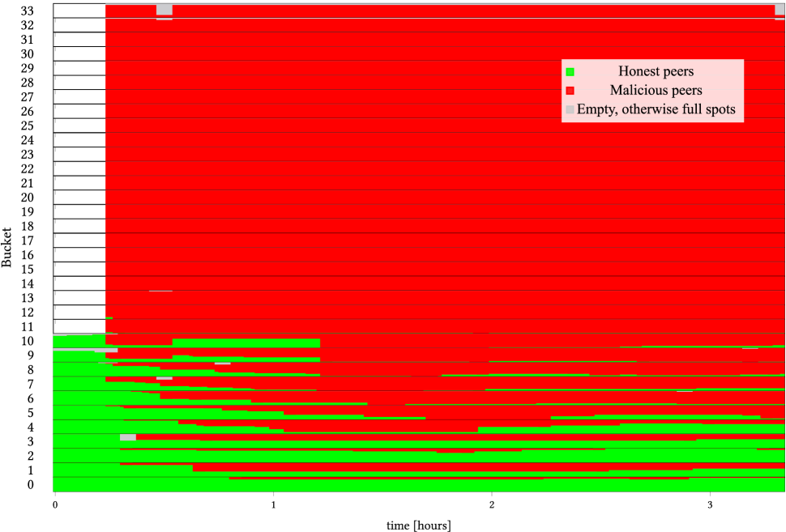
Task: Click the third x-axis tick mark
Action: coord(492,494)
